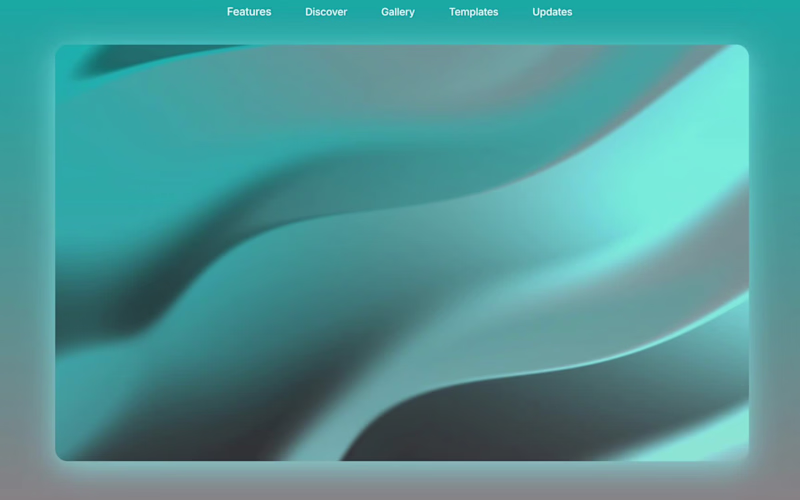Select Gallery in the top navigation
800x500 pixels.
coord(398,12)
